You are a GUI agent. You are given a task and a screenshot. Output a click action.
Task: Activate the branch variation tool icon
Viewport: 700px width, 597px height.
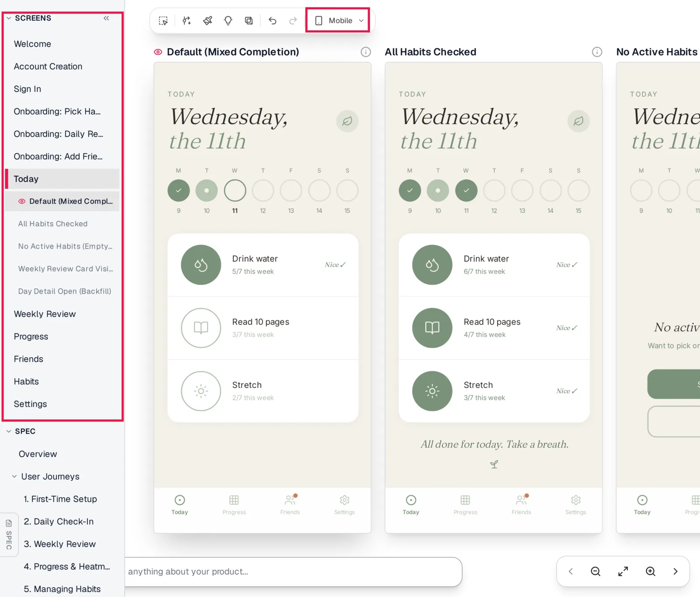187,21
